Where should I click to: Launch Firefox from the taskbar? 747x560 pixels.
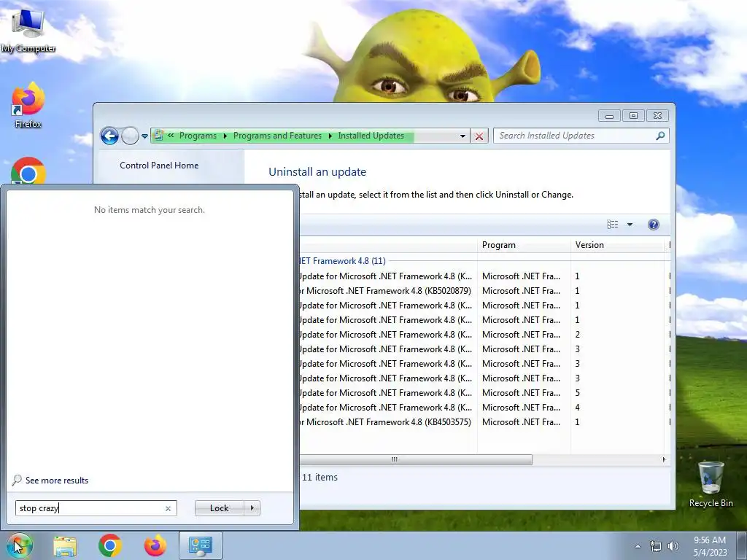pos(155,545)
